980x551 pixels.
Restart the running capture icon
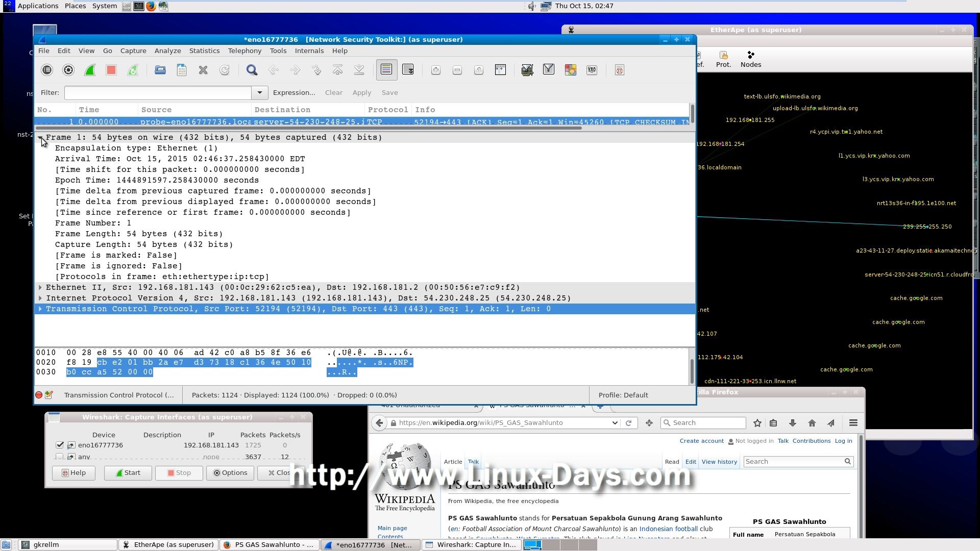pyautogui.click(x=133, y=70)
